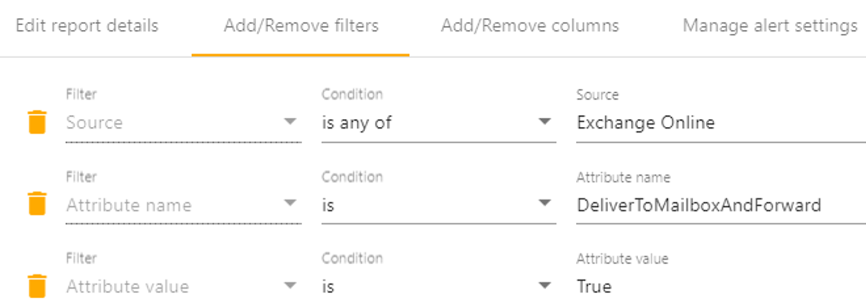
Task: Remove the Attribute value filter row
Action: coord(37,286)
